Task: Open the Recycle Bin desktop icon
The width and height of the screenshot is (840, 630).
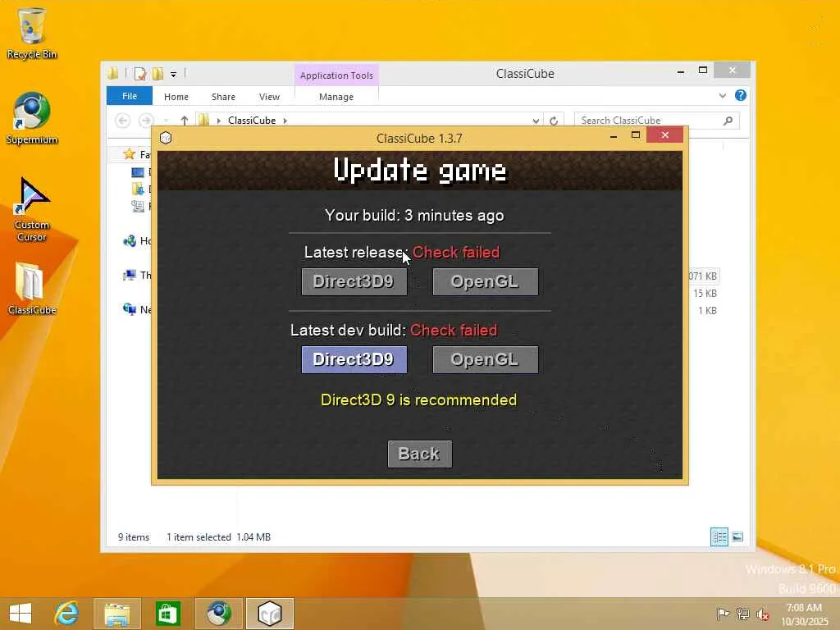Action: (32, 33)
